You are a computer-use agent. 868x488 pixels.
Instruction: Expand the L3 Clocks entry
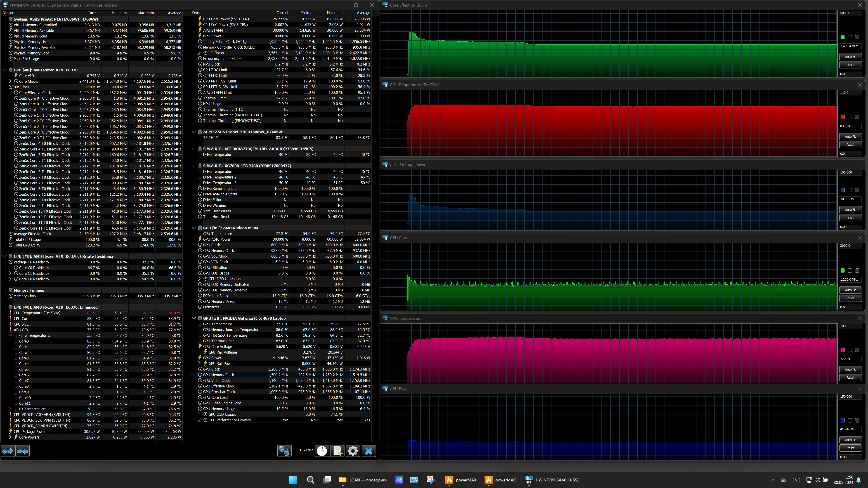point(199,53)
